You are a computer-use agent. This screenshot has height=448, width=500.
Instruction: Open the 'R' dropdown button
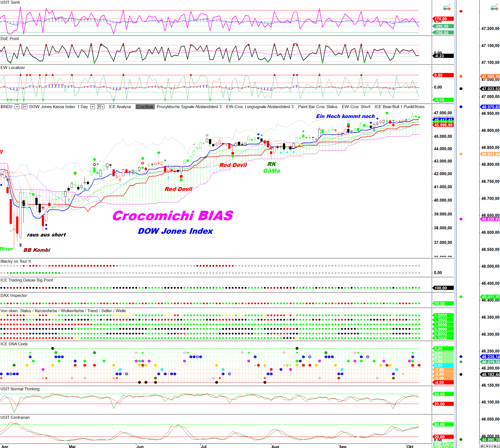tap(100, 107)
